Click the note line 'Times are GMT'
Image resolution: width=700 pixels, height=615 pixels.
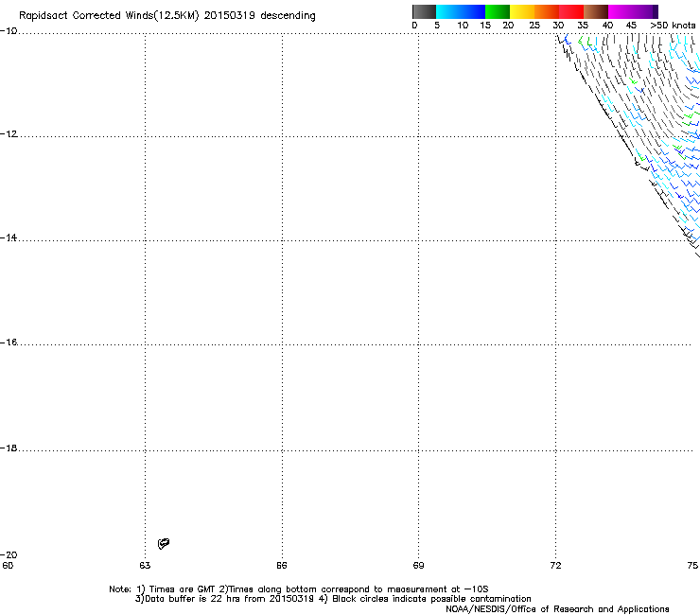(182, 589)
